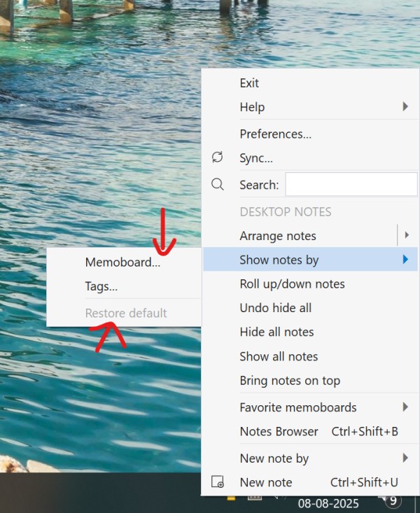420x513 pixels.
Task: Click the Sync refresh icon
Action: click(x=218, y=157)
